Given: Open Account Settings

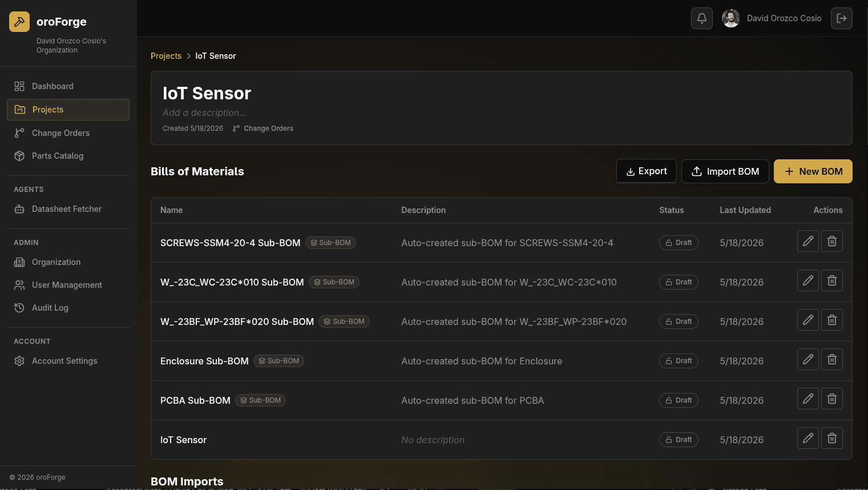Looking at the screenshot, I should pyautogui.click(x=68, y=361).
